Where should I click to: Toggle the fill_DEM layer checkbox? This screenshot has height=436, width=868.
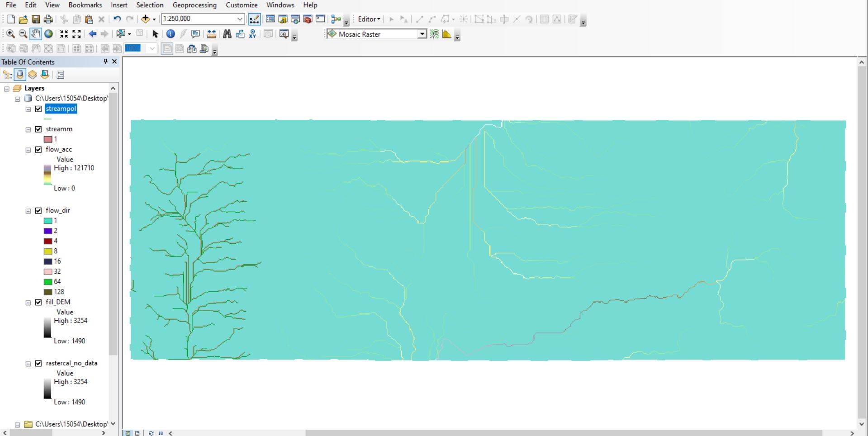coord(38,302)
